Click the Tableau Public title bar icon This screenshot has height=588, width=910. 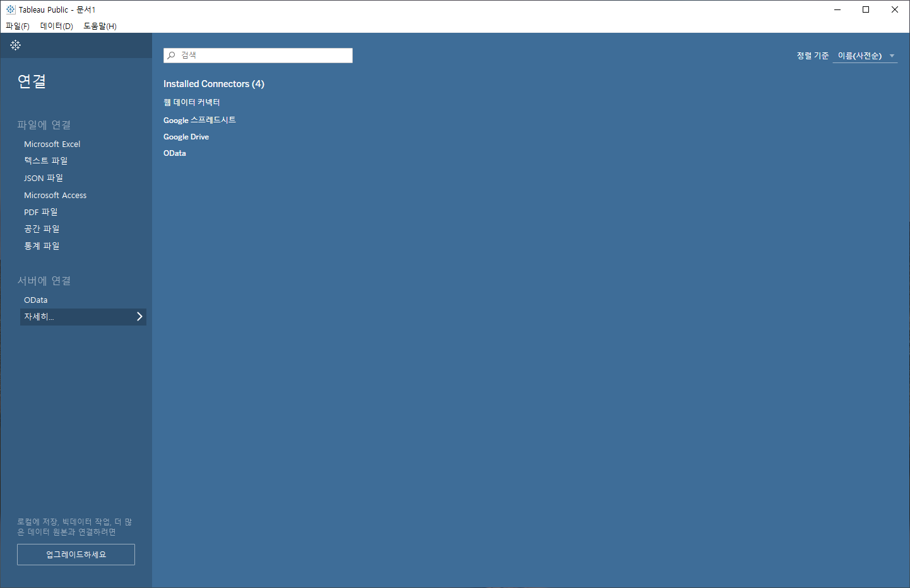point(10,9)
